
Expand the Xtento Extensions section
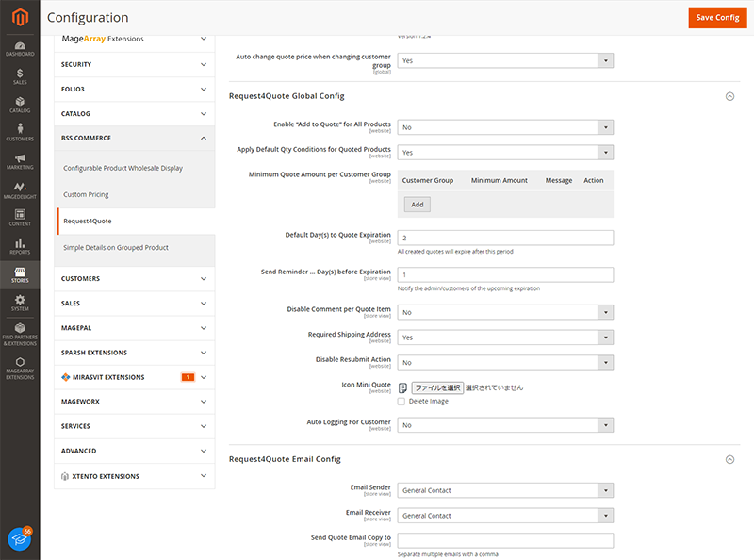[135, 476]
